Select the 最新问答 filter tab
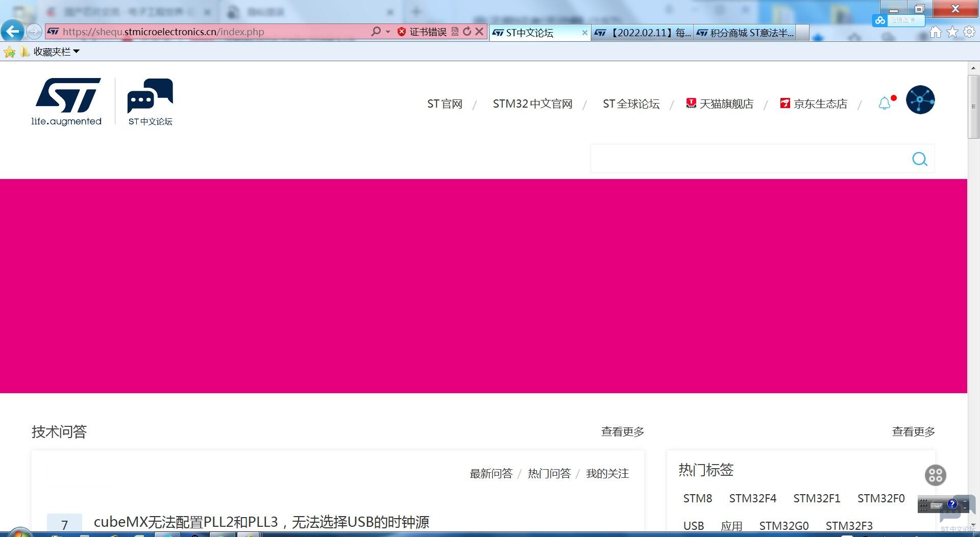The image size is (980, 537). point(491,474)
